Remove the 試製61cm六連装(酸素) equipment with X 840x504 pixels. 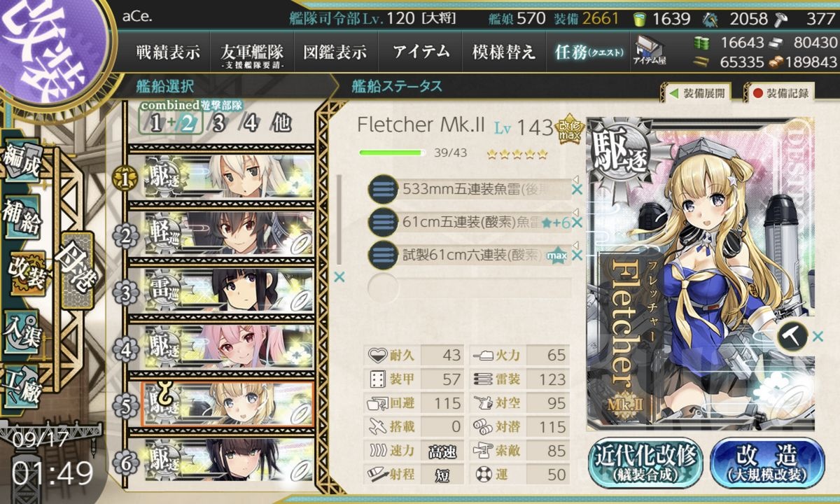(577, 255)
